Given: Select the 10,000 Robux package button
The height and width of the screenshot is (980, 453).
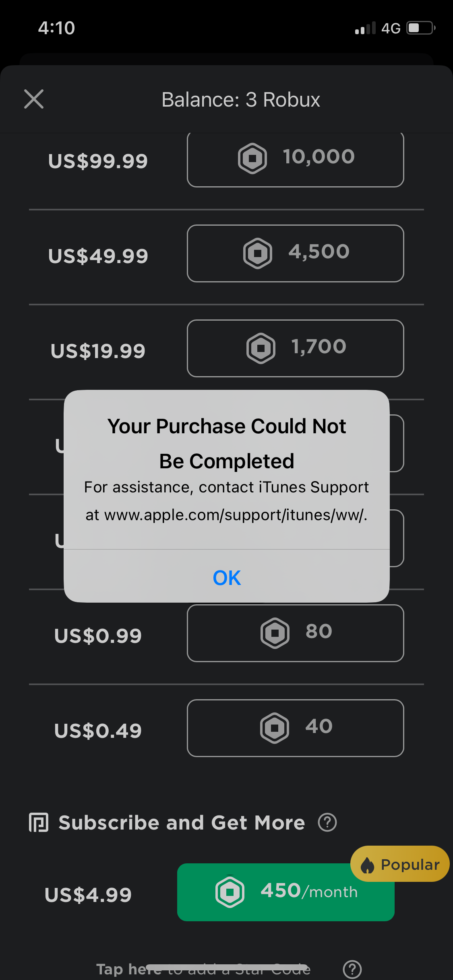Looking at the screenshot, I should click(x=295, y=159).
